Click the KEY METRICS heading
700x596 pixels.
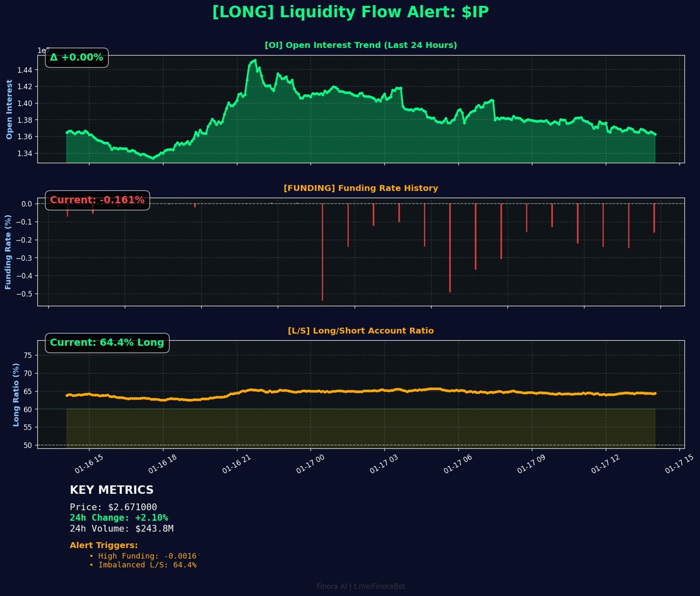[111, 490]
